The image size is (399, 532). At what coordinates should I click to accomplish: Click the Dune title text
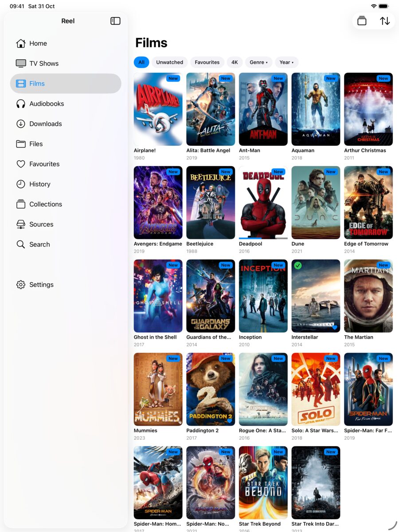pyautogui.click(x=298, y=244)
